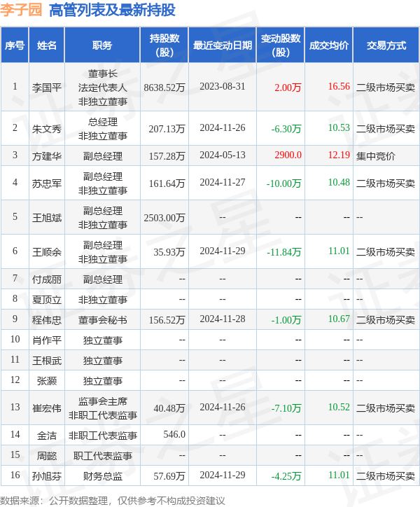Click shareholding value 35.93万
Screen dimensions: 420x507
click(169, 252)
